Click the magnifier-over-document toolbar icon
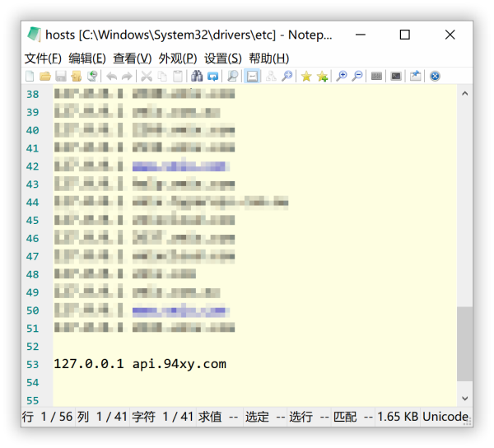 click(x=232, y=76)
